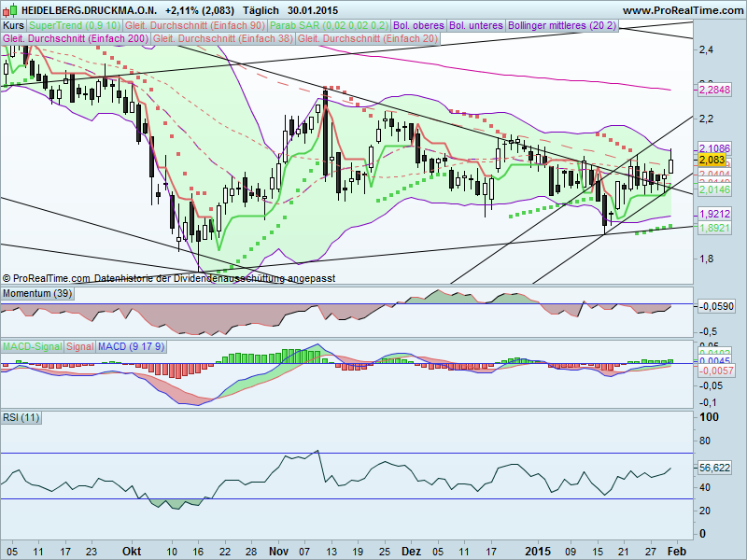
Task: Click the Okt month label on time axis
Action: click(x=132, y=552)
